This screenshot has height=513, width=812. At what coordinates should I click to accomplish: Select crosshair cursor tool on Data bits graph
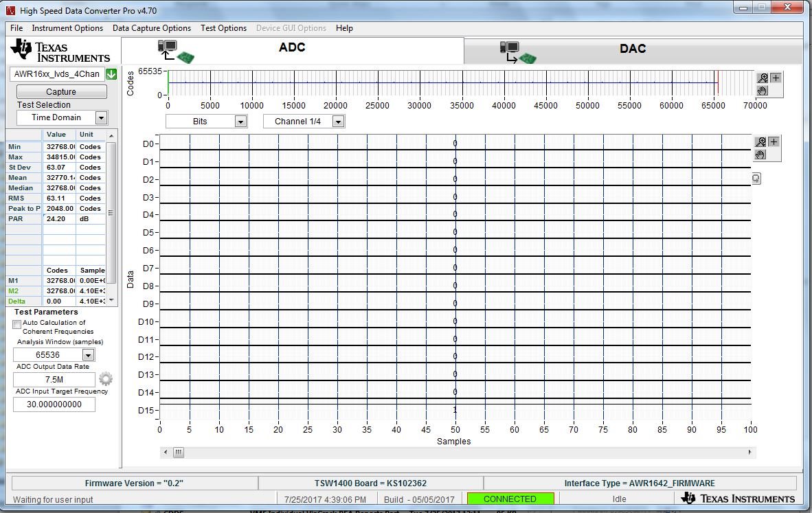click(x=774, y=142)
